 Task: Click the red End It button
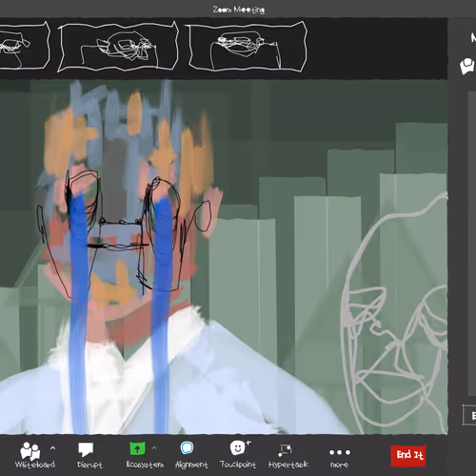[x=408, y=456]
